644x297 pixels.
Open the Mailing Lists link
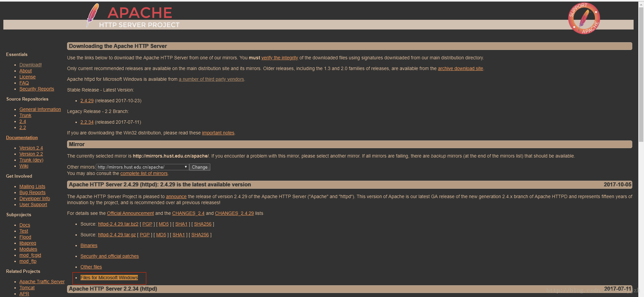click(x=32, y=186)
